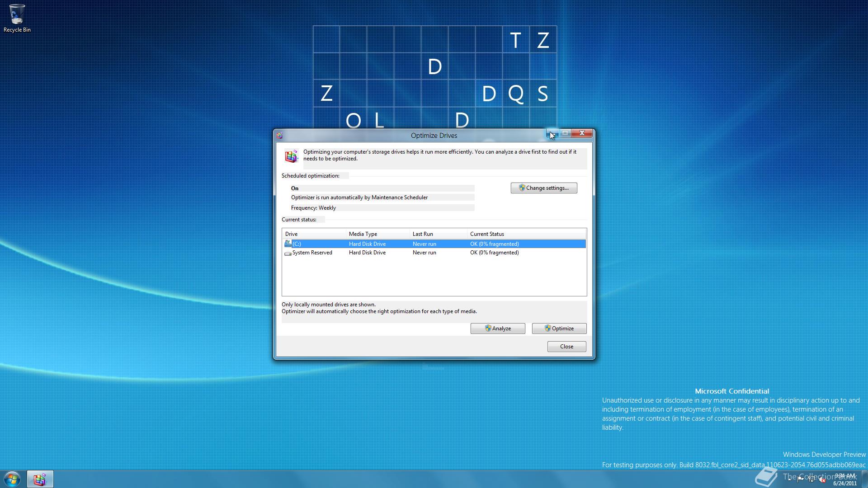Click the Action Center flag icon
This screenshot has height=488, width=868.
(800, 479)
